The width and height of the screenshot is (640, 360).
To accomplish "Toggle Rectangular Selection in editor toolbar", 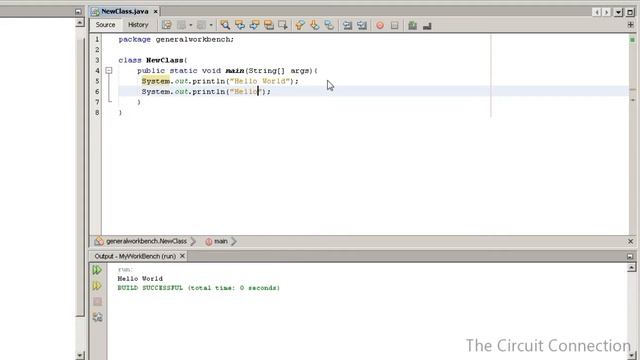I will click(x=283, y=25).
